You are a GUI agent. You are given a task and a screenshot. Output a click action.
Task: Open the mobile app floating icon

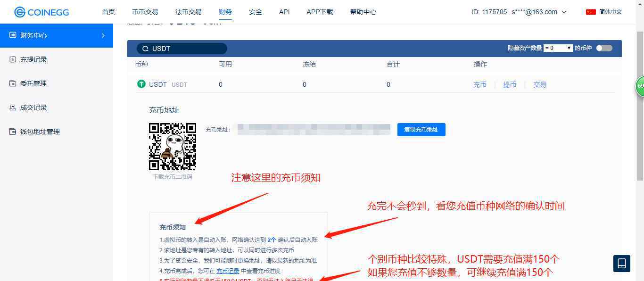point(621,263)
